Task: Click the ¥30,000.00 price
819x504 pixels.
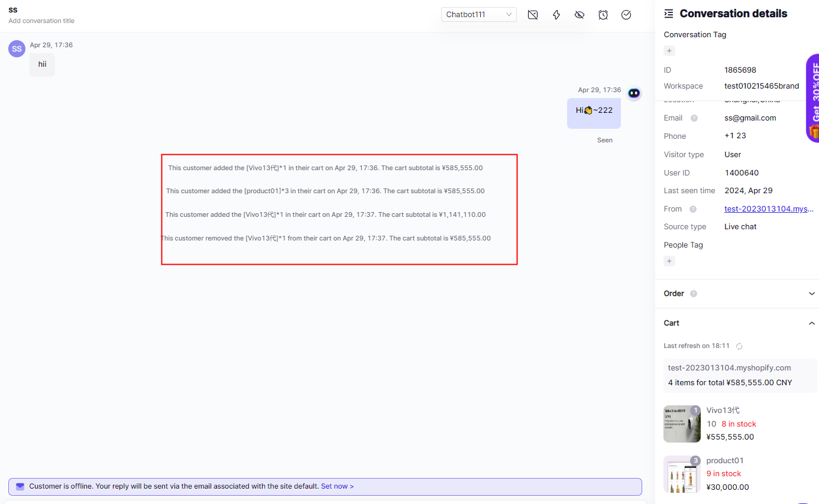Action: (727, 487)
